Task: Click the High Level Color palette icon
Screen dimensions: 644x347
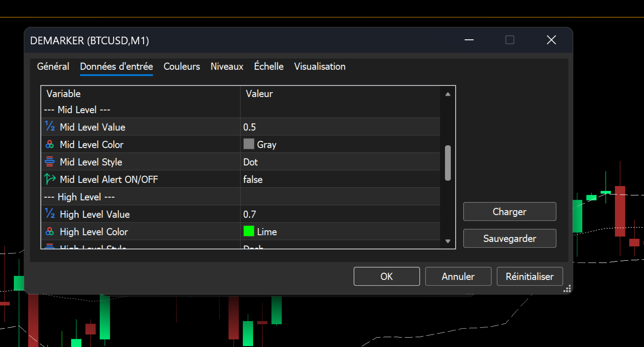Action: 50,232
